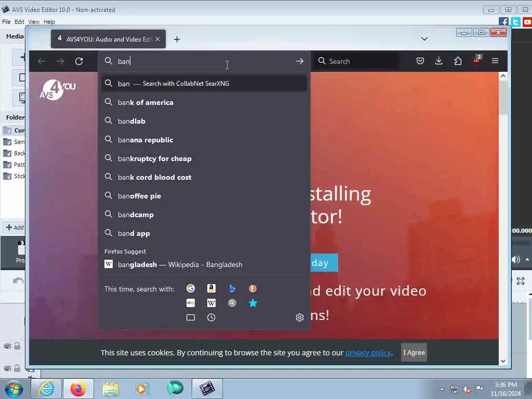The image size is (532, 399).
Task: Click the I Agree cookie button
Action: (414, 353)
